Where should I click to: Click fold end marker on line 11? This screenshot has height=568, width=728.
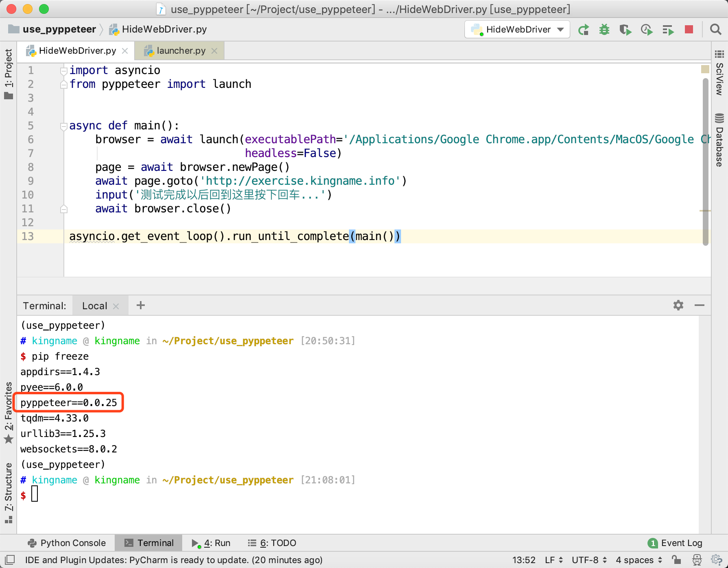[63, 209]
